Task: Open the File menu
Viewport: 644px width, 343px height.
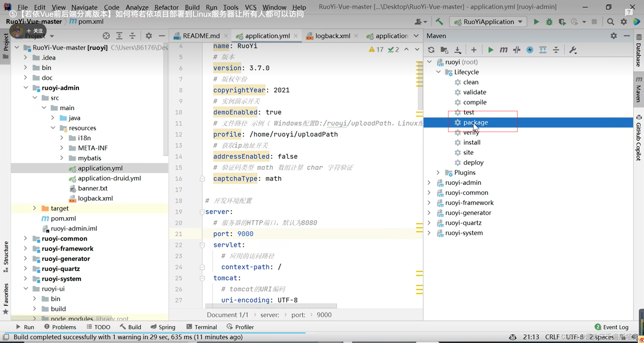Action: tap(22, 7)
